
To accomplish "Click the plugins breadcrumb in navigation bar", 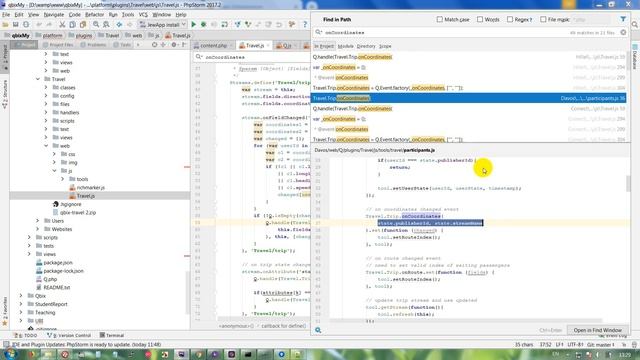I will pos(80,36).
